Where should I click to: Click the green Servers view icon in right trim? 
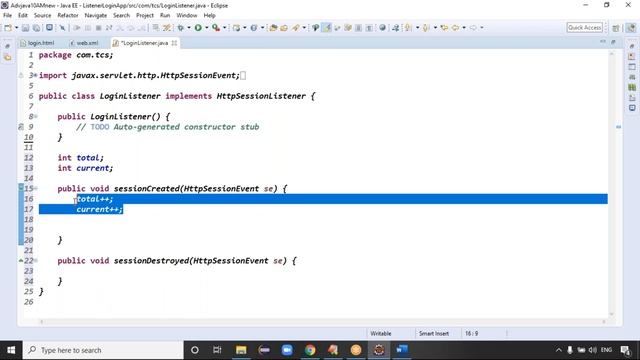(x=632, y=87)
